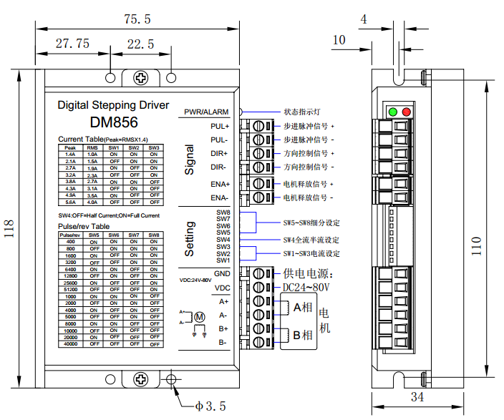The width and height of the screenshot is (504, 420).
Task: Click the A相 motor phase label
Action: tap(303, 308)
